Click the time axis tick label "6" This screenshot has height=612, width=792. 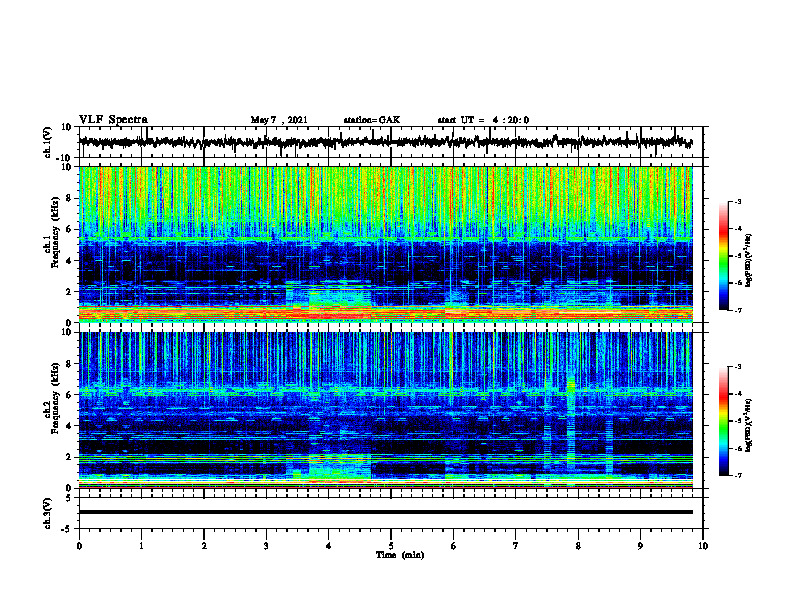(454, 546)
